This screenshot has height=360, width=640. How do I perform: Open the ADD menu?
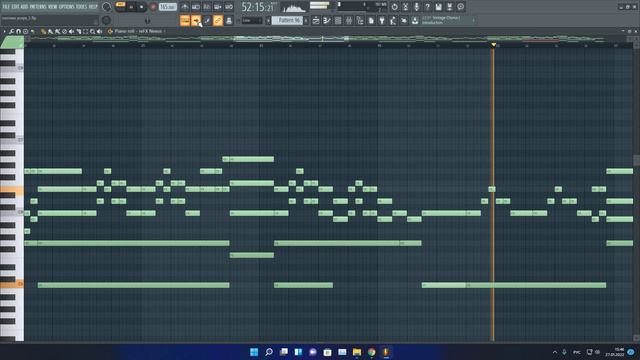(24, 7)
